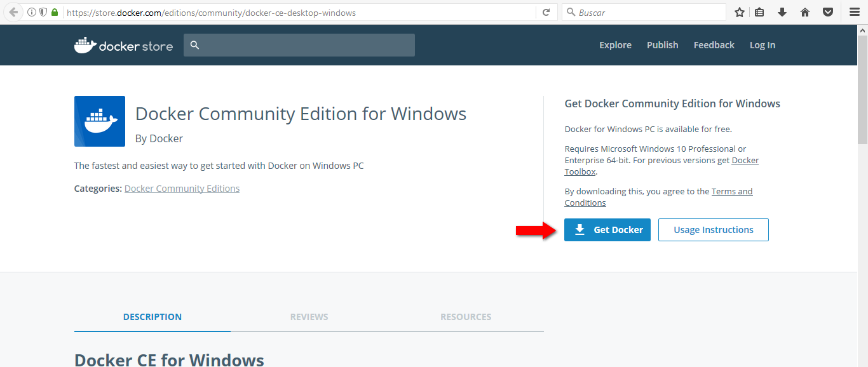Switch to the REVIEWS tab

pyautogui.click(x=309, y=317)
